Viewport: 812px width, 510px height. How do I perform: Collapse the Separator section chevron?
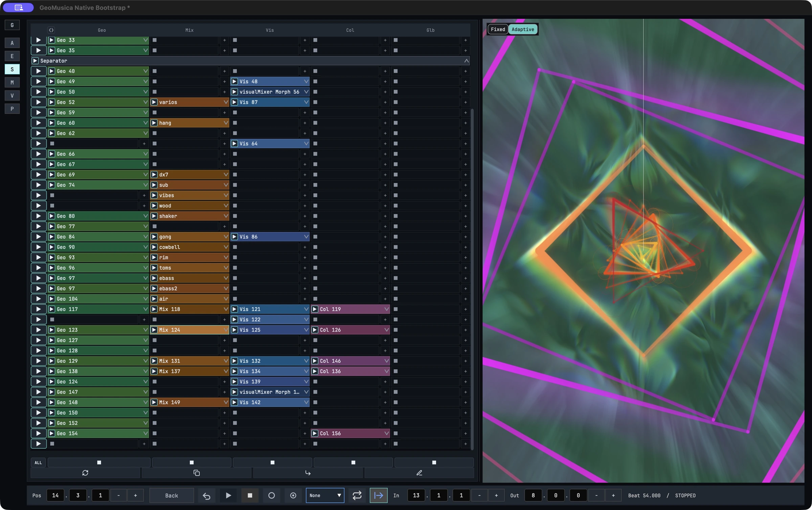coord(466,61)
